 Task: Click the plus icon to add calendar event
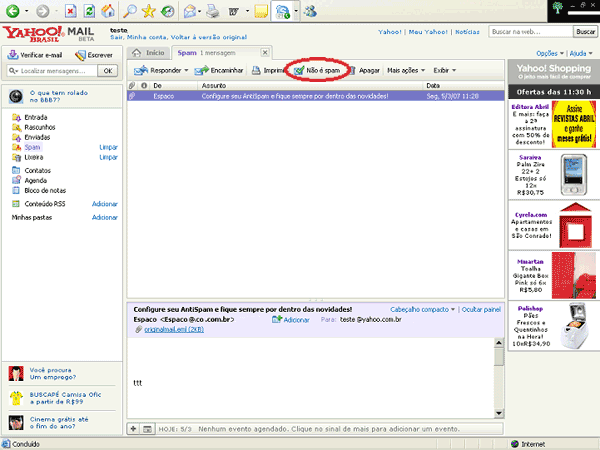point(133,429)
